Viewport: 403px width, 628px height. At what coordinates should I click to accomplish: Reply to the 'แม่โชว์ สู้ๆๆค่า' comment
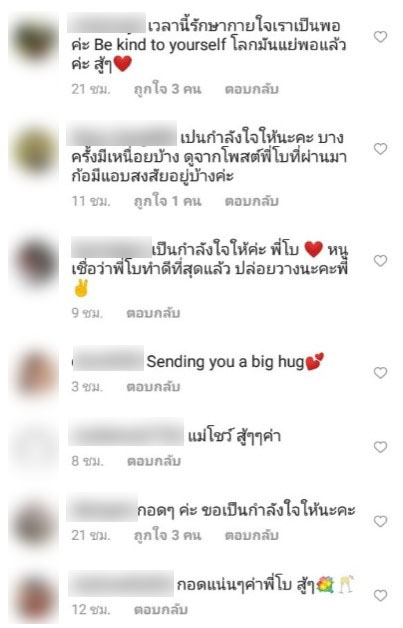(154, 461)
